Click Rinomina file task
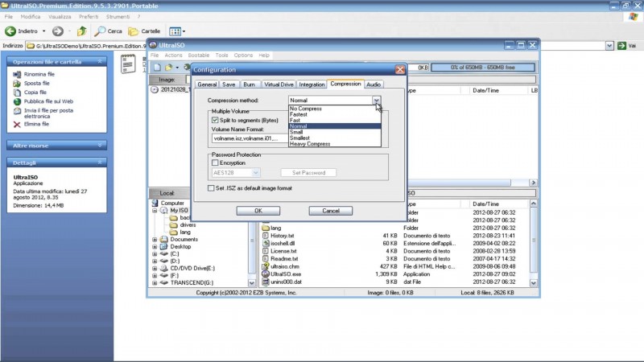 coord(39,74)
